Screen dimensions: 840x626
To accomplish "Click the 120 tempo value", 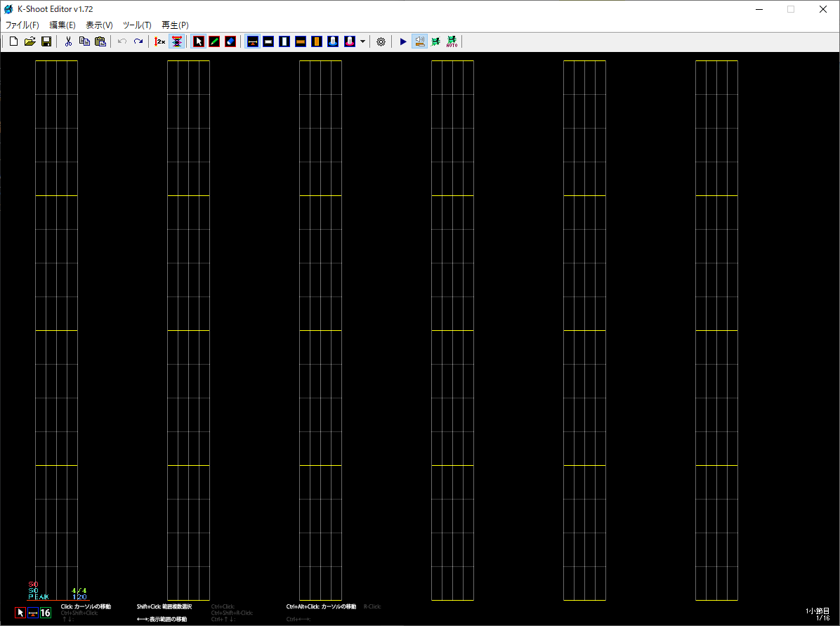I will coord(79,596).
